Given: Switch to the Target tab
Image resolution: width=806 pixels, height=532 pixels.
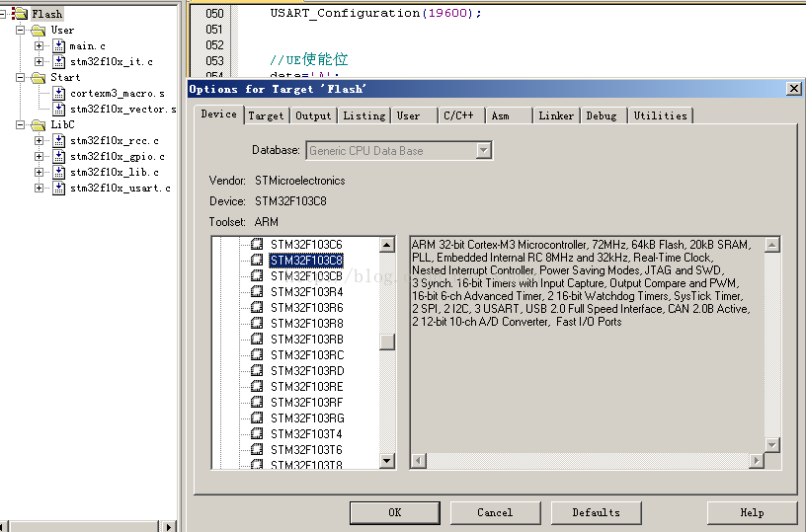Looking at the screenshot, I should point(266,115).
